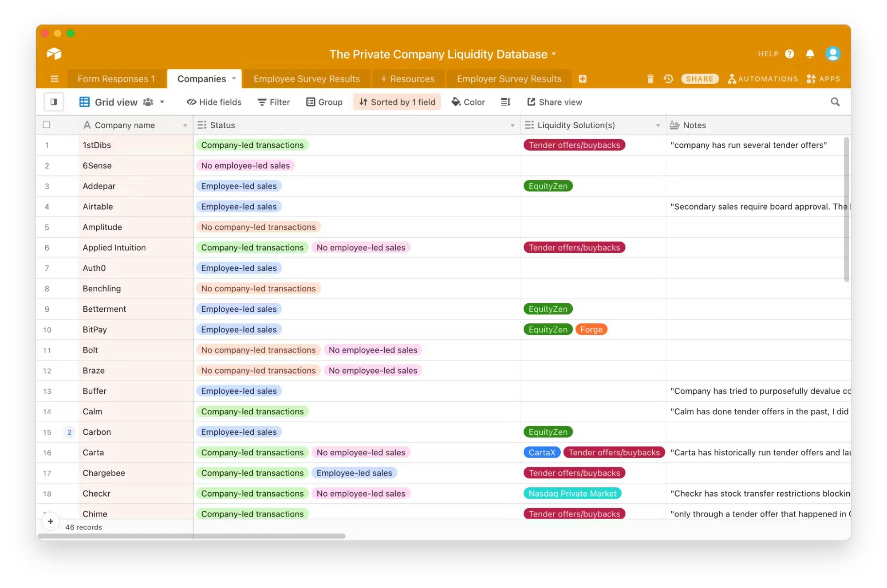The image size is (887, 588).
Task: Open the row height icon
Action: click(506, 102)
